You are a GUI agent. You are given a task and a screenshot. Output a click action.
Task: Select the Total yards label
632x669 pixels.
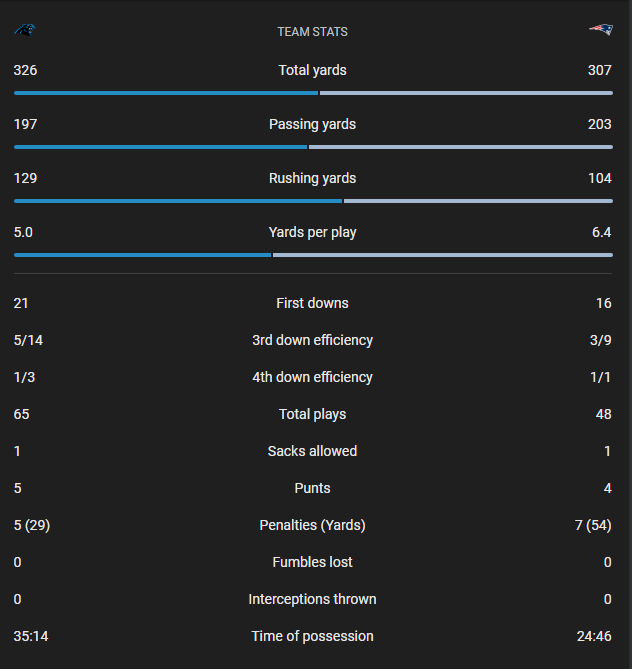pyautogui.click(x=313, y=71)
